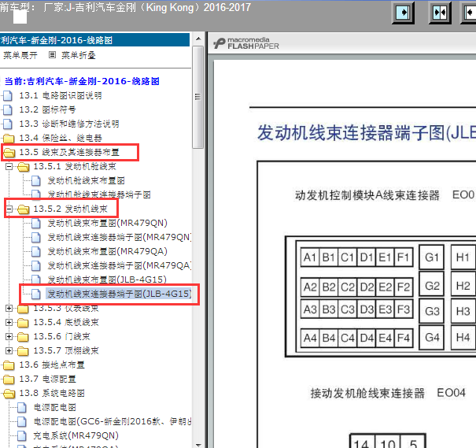The width and height of the screenshot is (476, 448).
Task: Open 当前:吉利汽车-新金刚-2016-线路图 link
Action: [82, 81]
